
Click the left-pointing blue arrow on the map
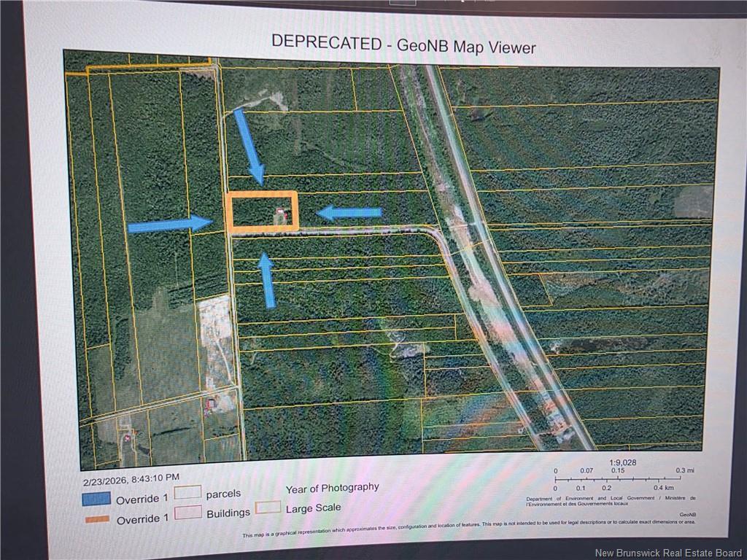coord(350,211)
